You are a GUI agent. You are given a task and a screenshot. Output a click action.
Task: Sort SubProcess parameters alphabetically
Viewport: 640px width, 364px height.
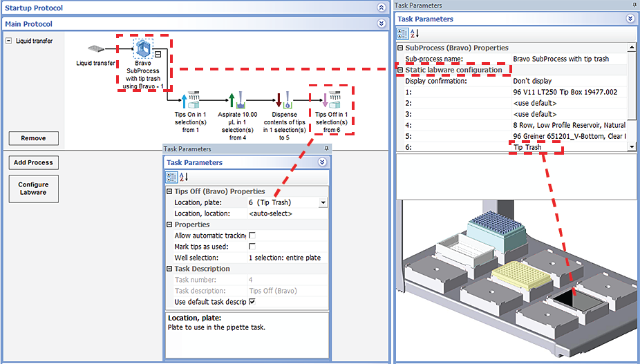tap(414, 33)
